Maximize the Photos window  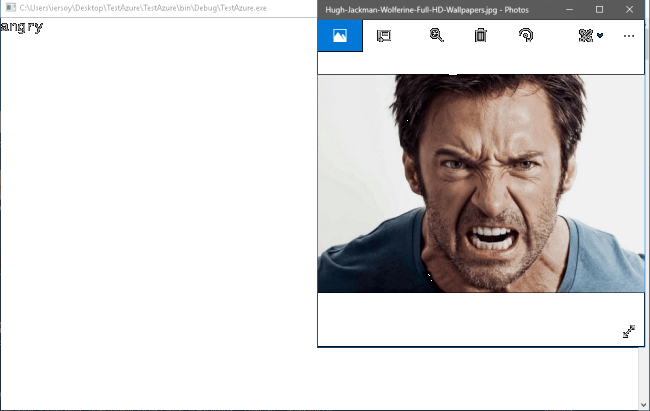[x=599, y=9]
